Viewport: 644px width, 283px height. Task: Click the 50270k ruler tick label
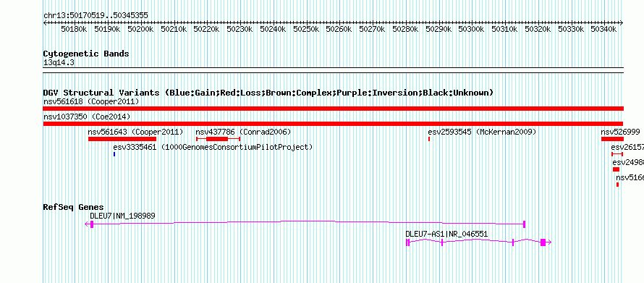click(x=372, y=29)
